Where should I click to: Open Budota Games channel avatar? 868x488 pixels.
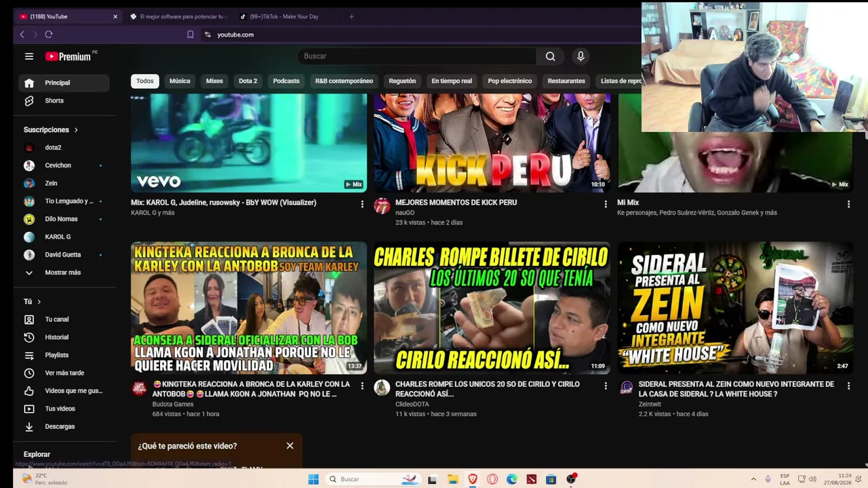point(139,388)
